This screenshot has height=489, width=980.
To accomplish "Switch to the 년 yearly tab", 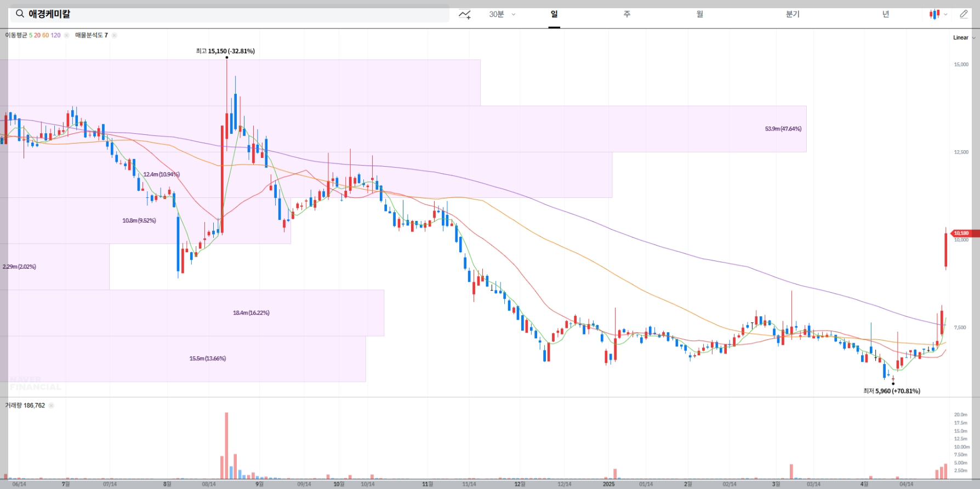I will click(886, 14).
